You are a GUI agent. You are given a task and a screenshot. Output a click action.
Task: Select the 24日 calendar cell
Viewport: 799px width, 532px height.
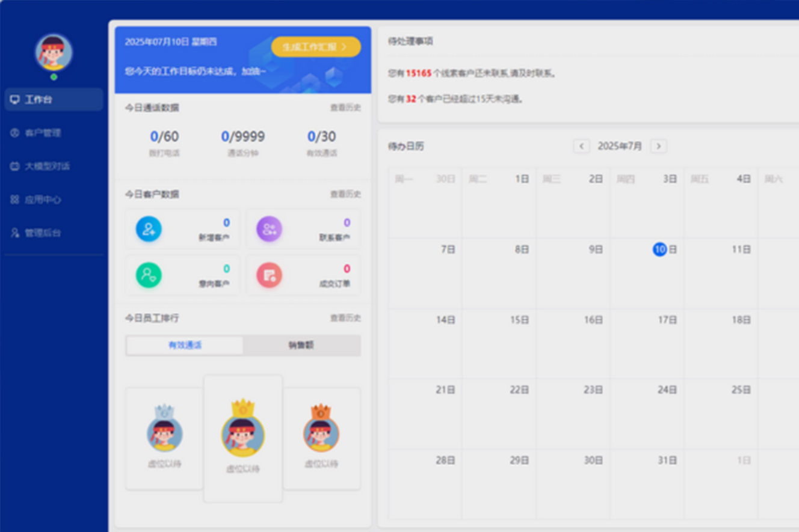(647, 414)
